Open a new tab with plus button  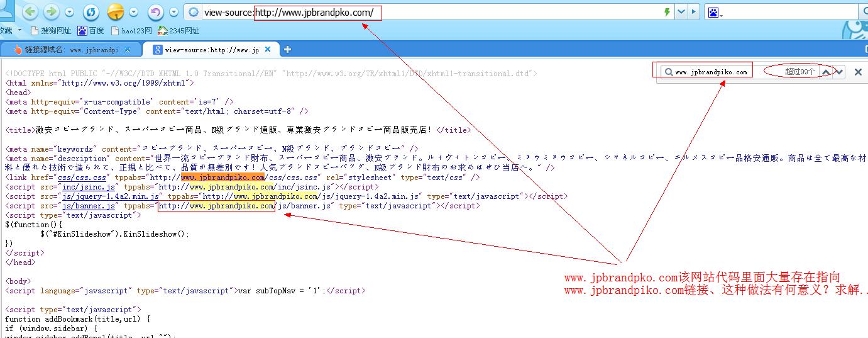287,49
